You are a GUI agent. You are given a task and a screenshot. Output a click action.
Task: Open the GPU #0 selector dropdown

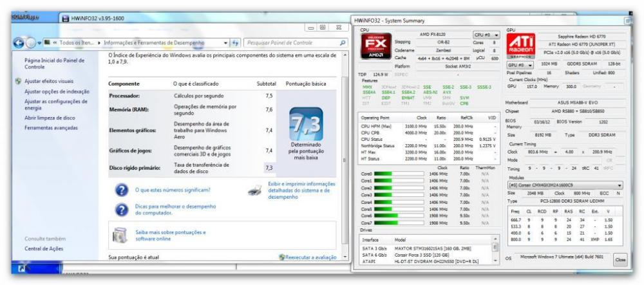pyautogui.click(x=519, y=65)
